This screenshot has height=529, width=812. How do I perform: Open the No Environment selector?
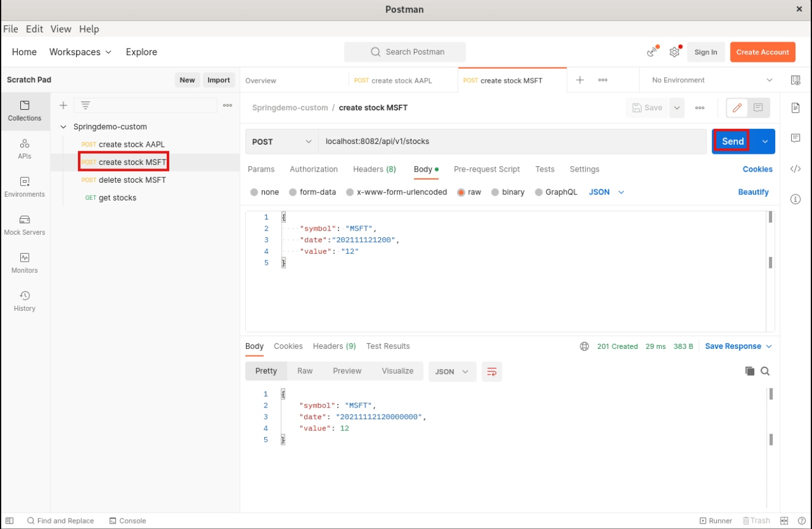(712, 80)
